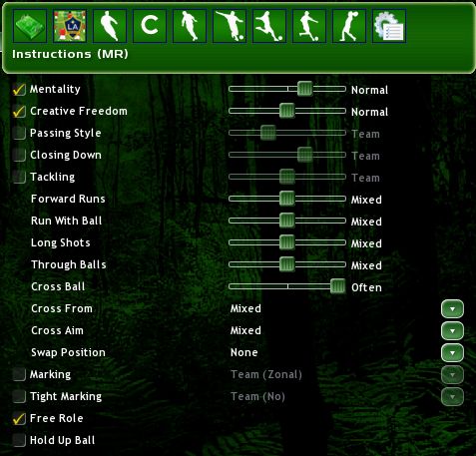This screenshot has width=476, height=456.
Task: Click the 'Through Balls' label
Action: click(x=69, y=265)
